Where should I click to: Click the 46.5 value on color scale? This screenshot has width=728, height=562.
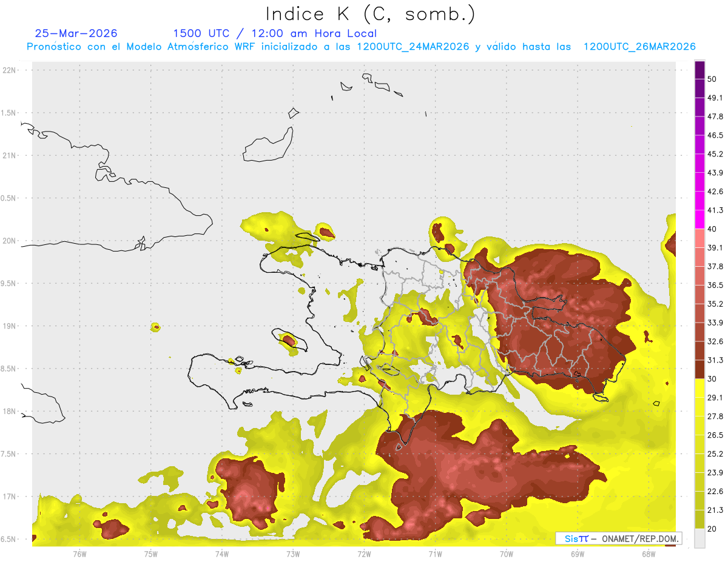(x=716, y=135)
